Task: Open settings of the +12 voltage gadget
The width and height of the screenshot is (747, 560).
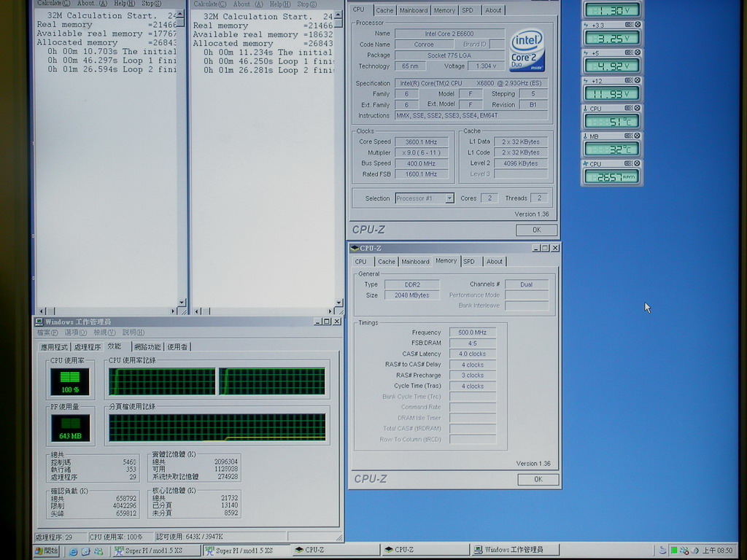Action: tap(629, 80)
